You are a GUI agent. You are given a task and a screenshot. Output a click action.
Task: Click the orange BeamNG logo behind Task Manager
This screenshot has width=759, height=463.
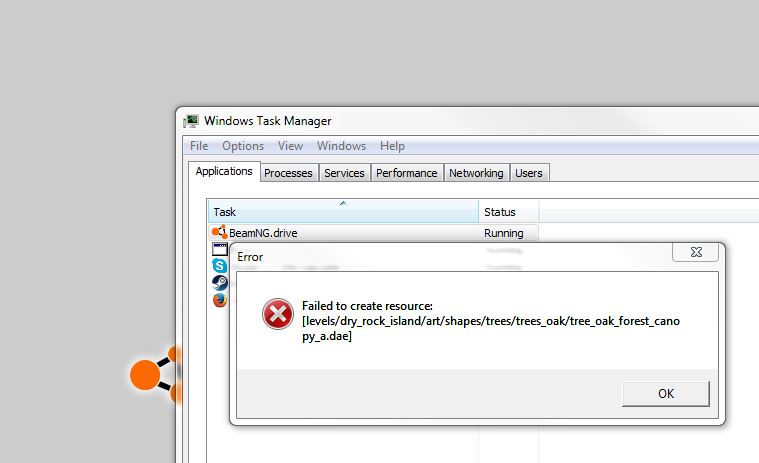(155, 375)
